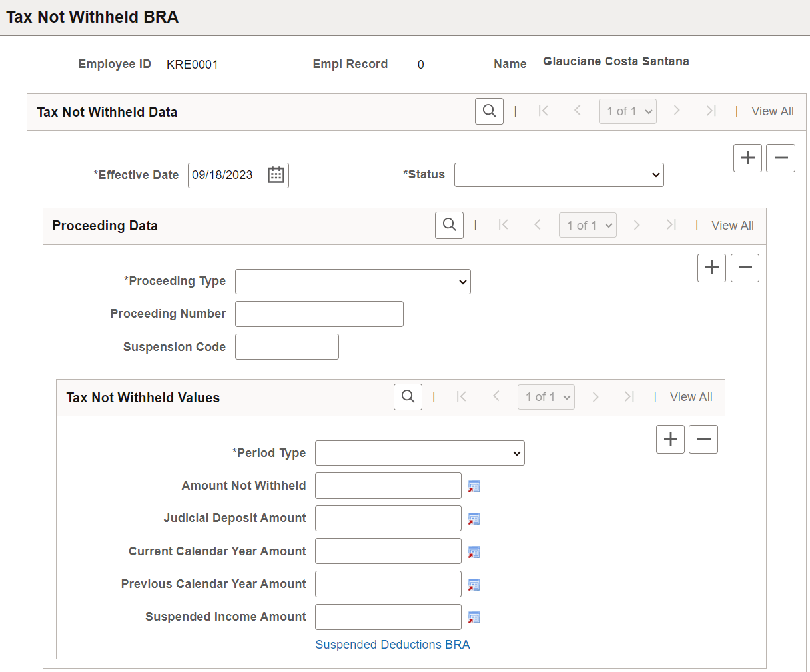This screenshot has width=810, height=672.
Task: Go to first row in Tax Not Withheld Data
Action: 544,111
